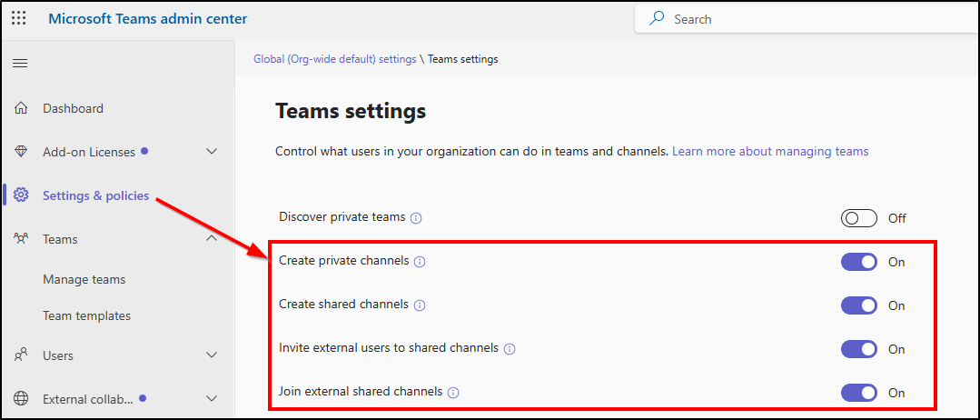980x420 pixels.
Task: Select the Teams sidebar item
Action: [60, 239]
